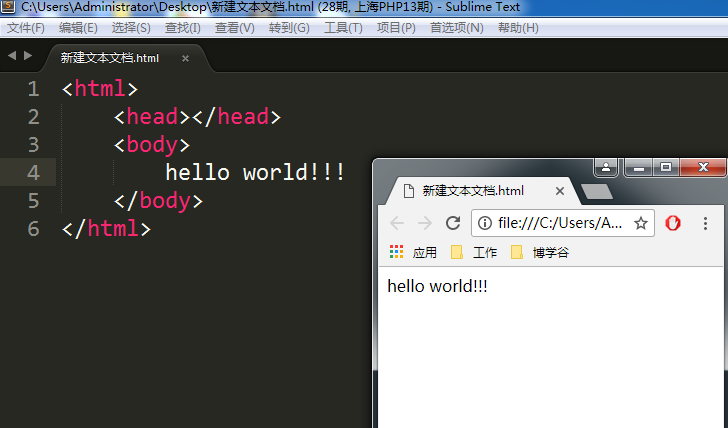Open the 文件(F) menu in Sublime Text
The height and width of the screenshot is (428, 728).
(26, 28)
